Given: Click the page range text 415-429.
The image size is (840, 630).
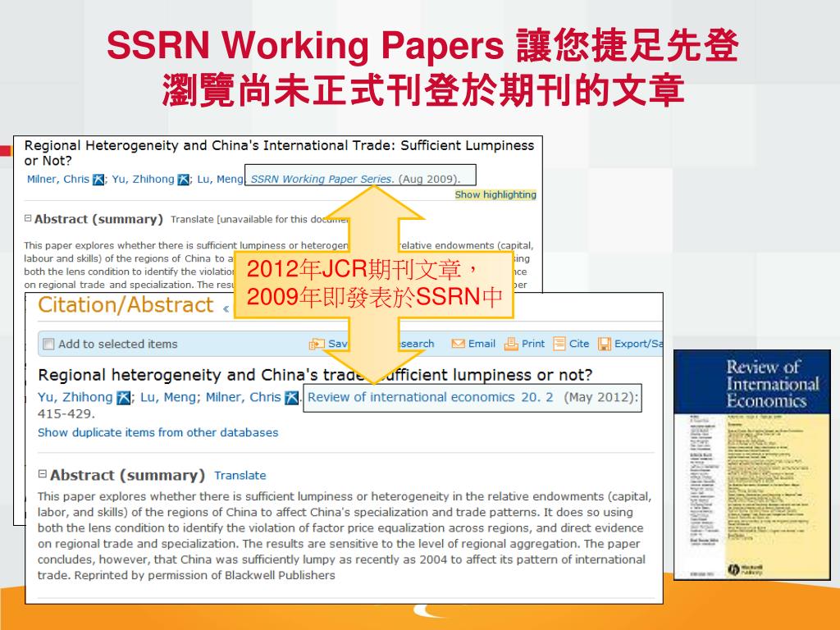Looking at the screenshot, I should click(x=66, y=413).
